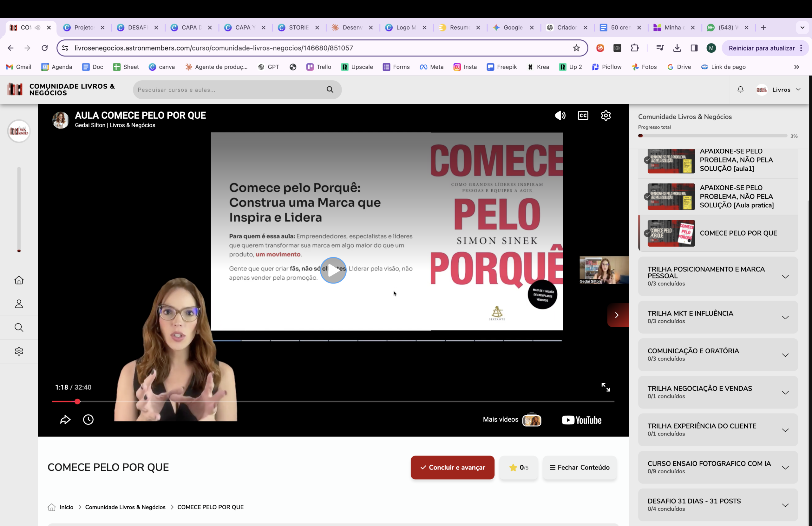Open the Home icon in left sidebar
The width and height of the screenshot is (812, 526).
[x=19, y=280]
